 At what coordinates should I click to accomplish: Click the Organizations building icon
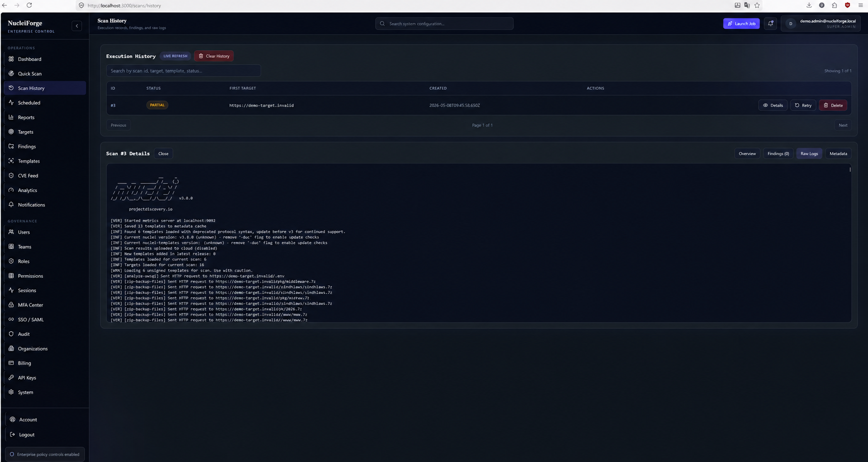(x=11, y=348)
